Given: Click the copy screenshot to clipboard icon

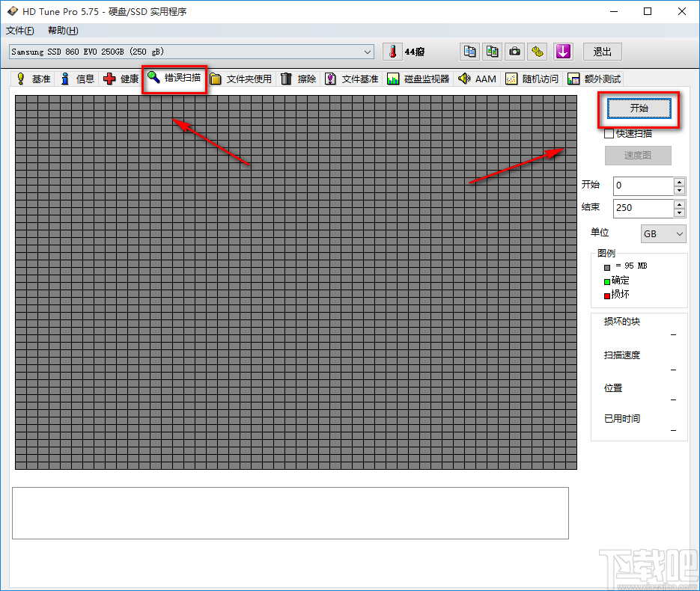Looking at the screenshot, I should coord(492,52).
